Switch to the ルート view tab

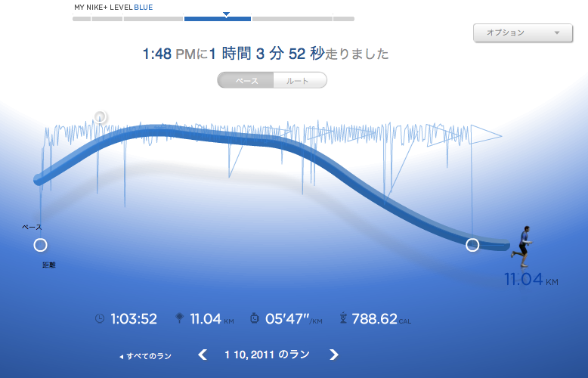300,81
